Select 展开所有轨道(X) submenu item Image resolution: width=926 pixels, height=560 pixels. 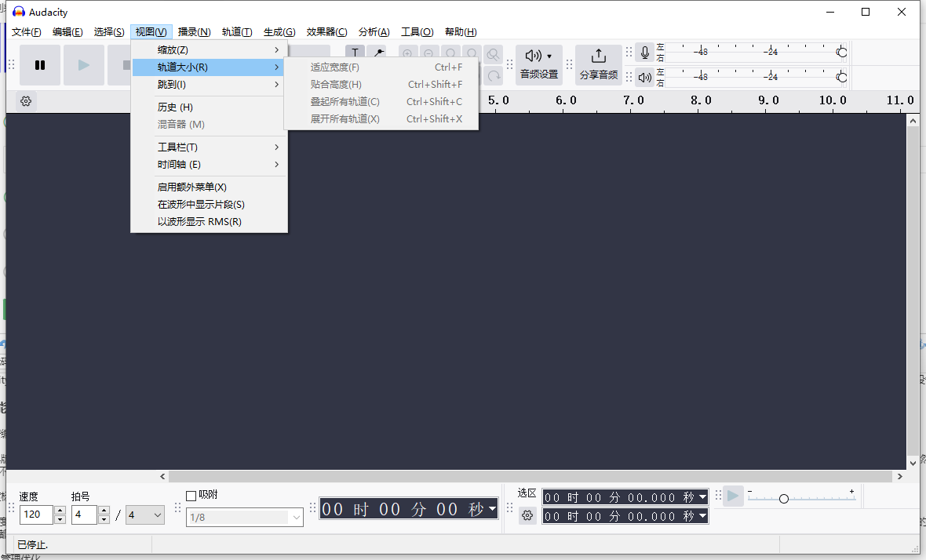pyautogui.click(x=381, y=118)
